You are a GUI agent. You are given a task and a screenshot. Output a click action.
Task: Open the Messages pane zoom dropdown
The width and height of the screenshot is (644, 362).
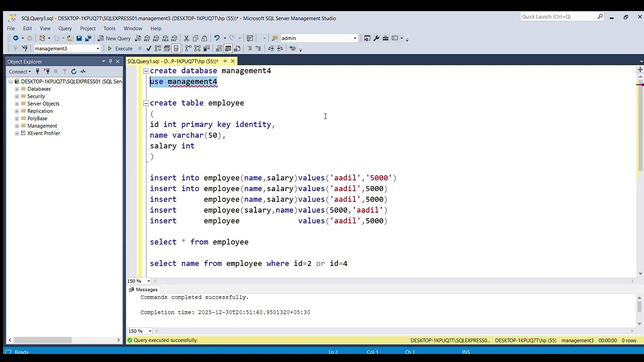tap(149, 331)
